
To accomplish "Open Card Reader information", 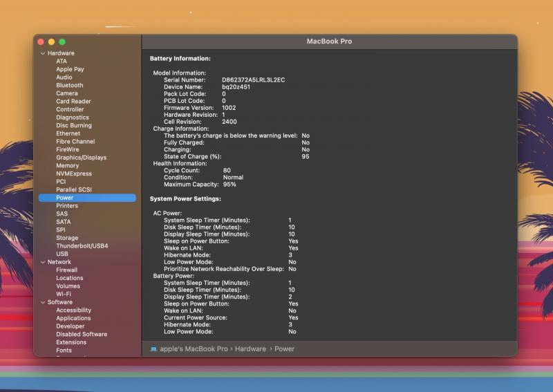I will pyautogui.click(x=73, y=101).
